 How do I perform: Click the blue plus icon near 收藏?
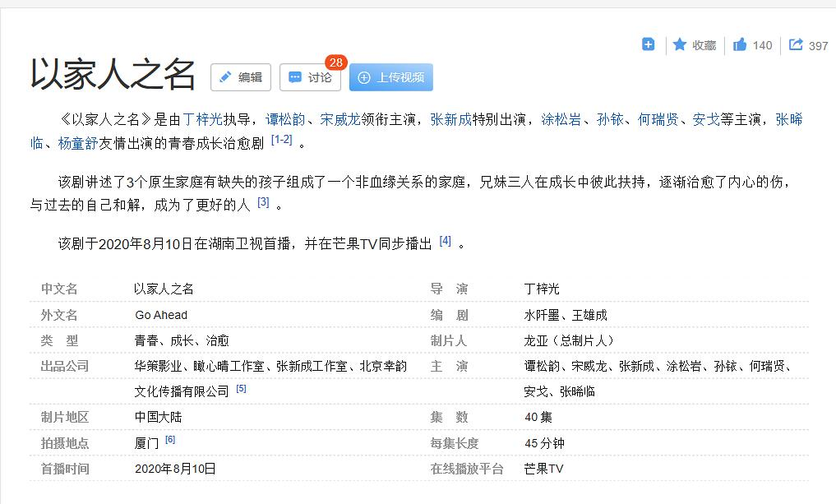648,44
